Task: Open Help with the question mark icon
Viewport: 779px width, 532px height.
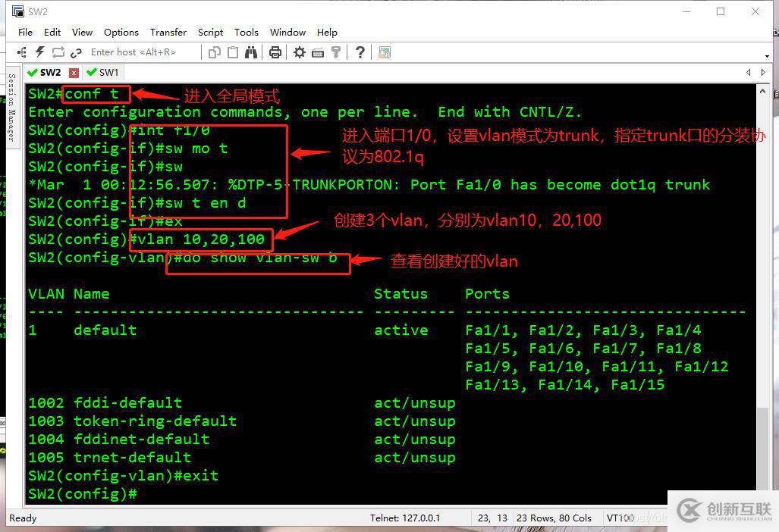Action: point(360,52)
